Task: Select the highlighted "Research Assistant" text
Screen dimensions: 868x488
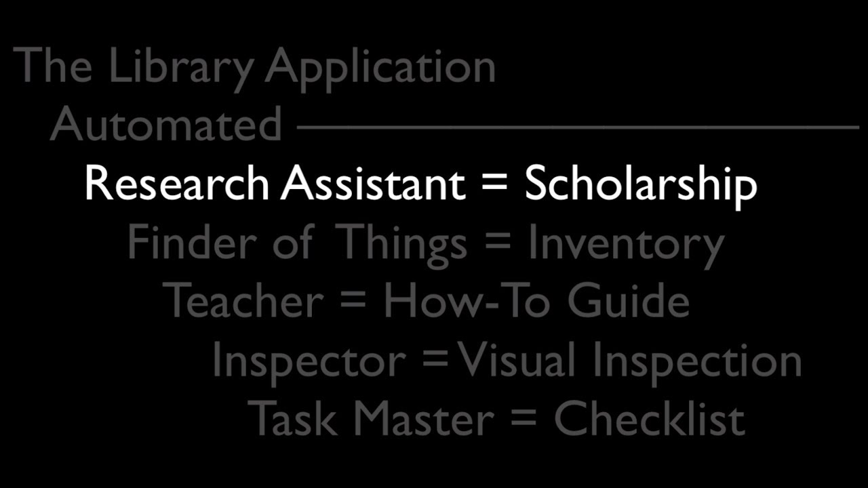Action: click(x=275, y=184)
